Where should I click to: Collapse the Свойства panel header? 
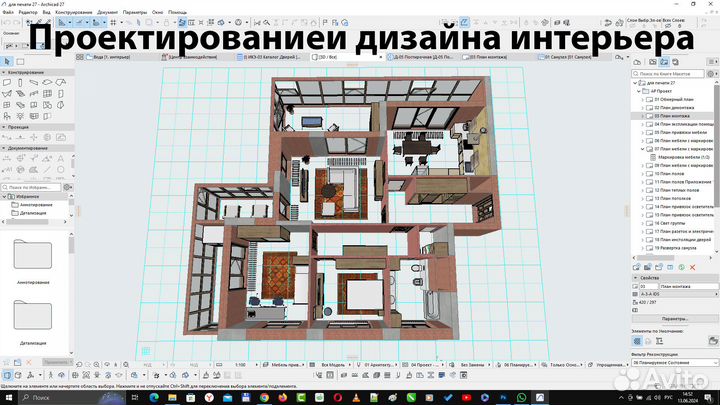coord(636,278)
